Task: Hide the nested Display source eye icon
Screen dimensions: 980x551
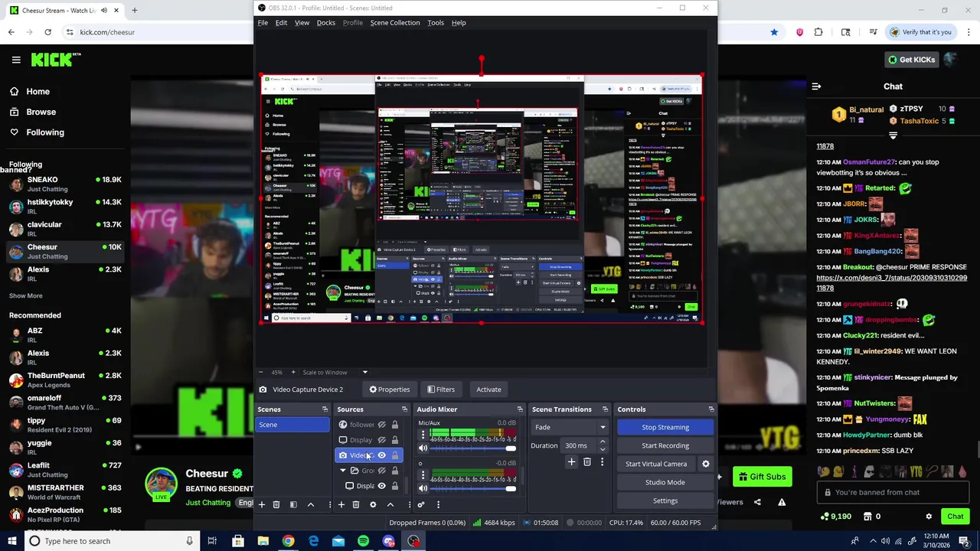Action: pos(381,486)
